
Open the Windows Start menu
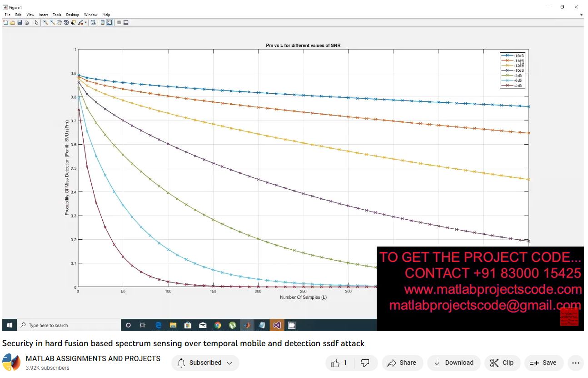pyautogui.click(x=9, y=325)
